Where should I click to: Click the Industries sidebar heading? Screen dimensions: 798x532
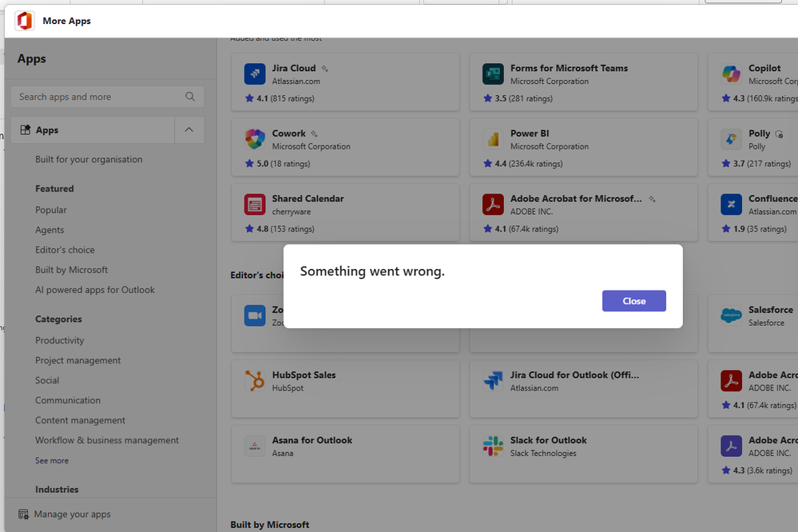(x=57, y=489)
